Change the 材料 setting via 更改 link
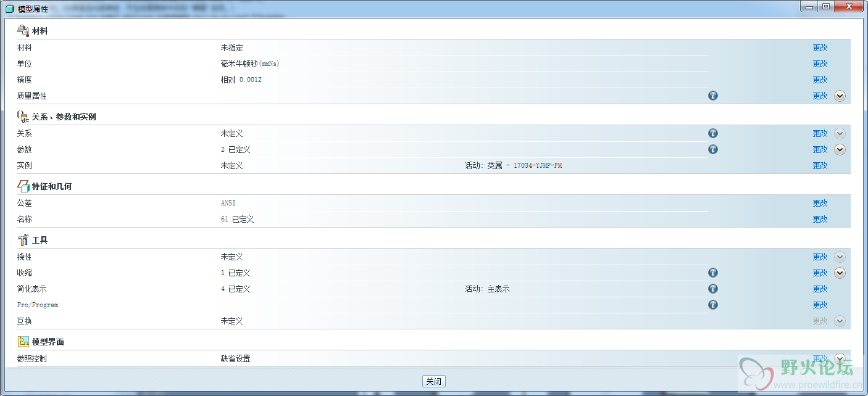This screenshot has height=396, width=868. 820,47
